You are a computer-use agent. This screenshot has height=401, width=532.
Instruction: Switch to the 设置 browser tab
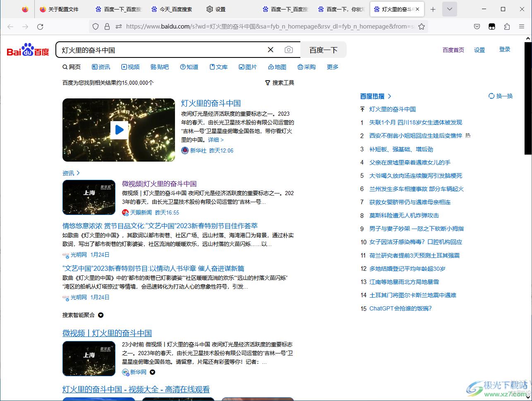(x=216, y=9)
